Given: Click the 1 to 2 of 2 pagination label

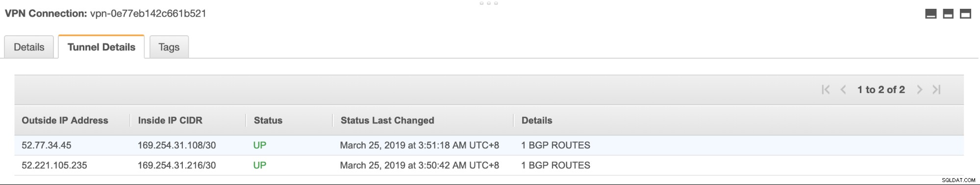Looking at the screenshot, I should [x=881, y=90].
